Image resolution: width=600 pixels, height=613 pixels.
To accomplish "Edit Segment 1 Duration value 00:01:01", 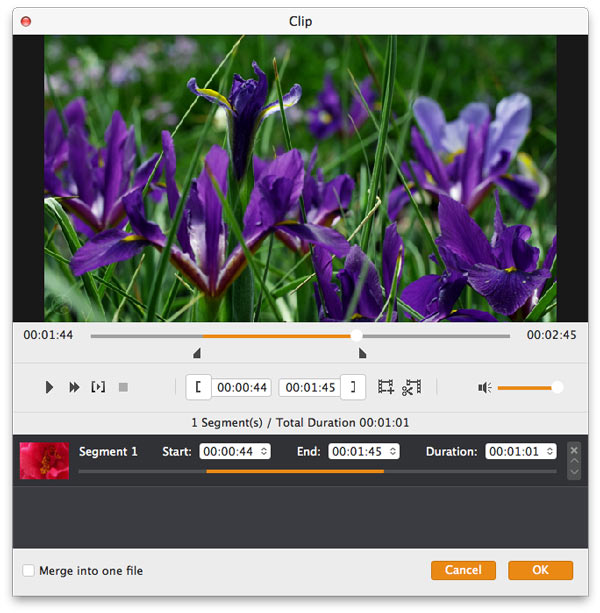I will 514,451.
